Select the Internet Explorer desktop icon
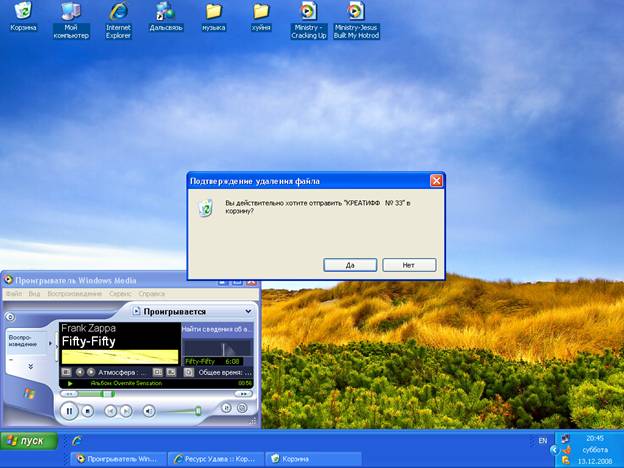624x468 pixels. [x=118, y=17]
